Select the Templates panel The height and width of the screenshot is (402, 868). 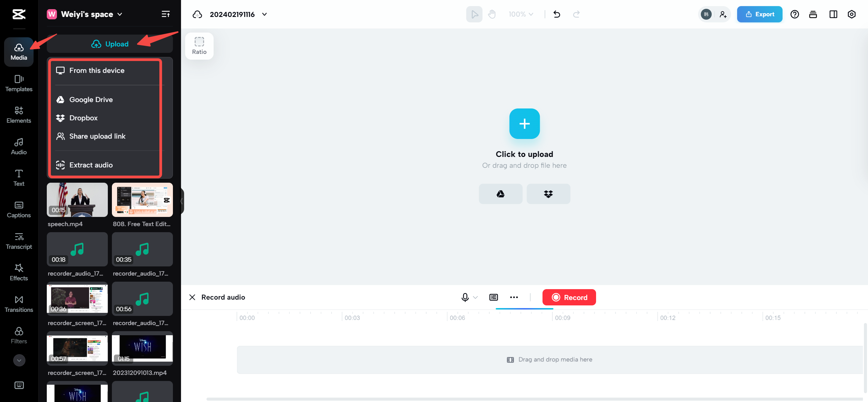pyautogui.click(x=19, y=83)
